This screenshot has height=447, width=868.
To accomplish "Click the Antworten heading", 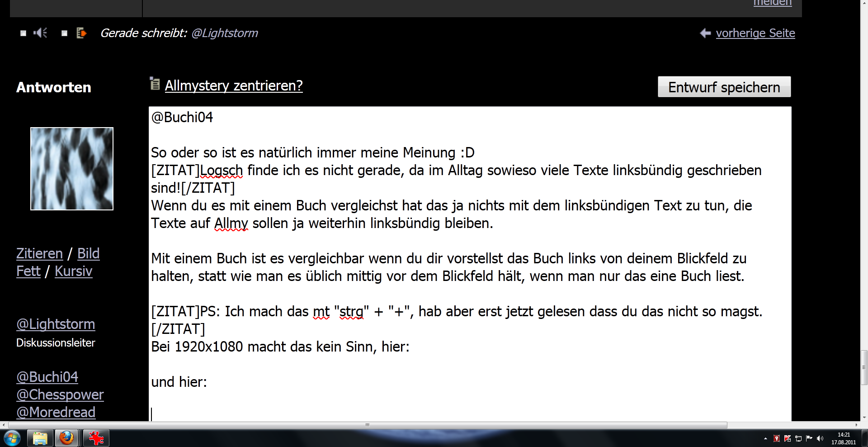I will click(x=54, y=87).
